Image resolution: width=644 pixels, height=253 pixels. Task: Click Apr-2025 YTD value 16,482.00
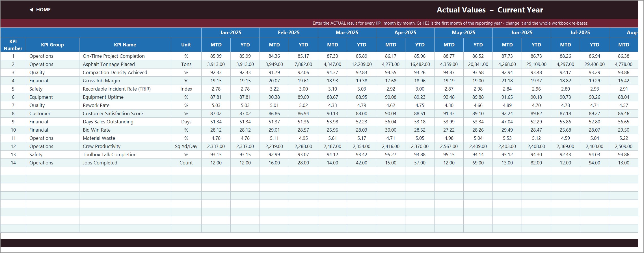point(420,64)
